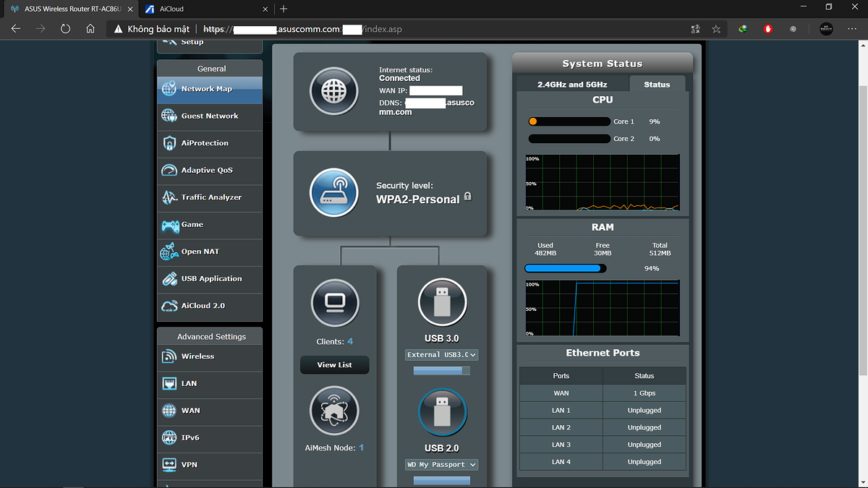Switch to the 2.4GHz and 5GHz tab
This screenshot has height=488, width=868.
coord(571,85)
